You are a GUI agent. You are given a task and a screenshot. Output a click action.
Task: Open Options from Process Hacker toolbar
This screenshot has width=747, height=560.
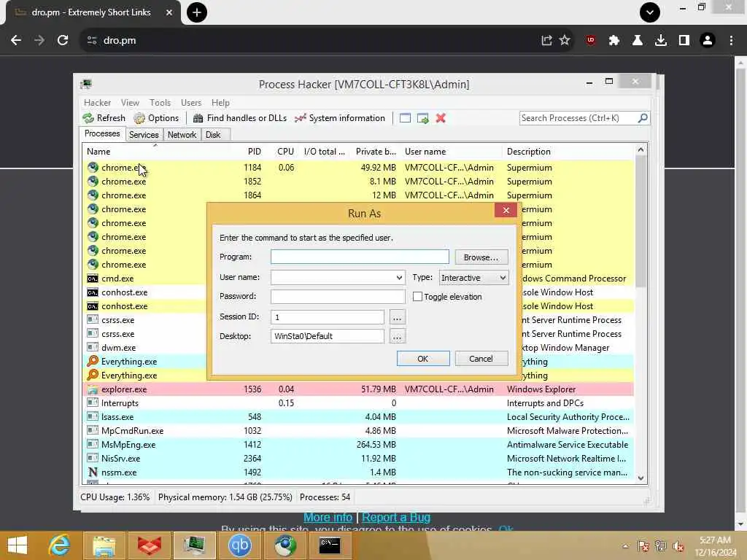coord(156,118)
